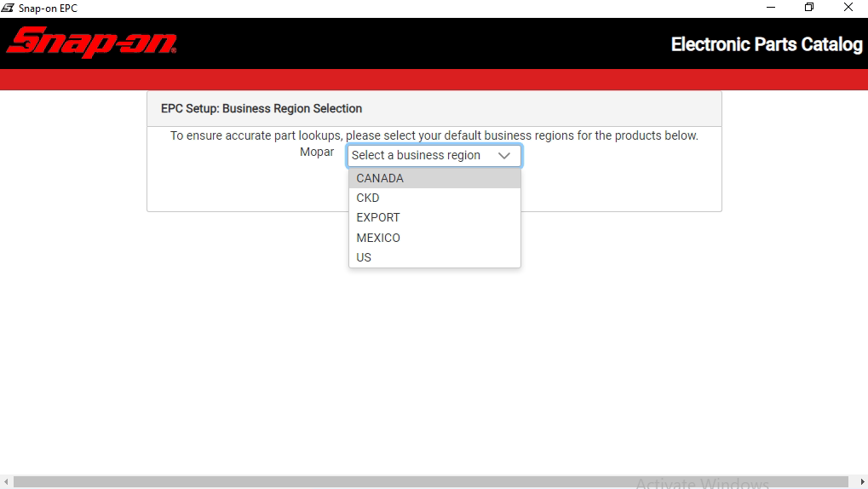Screen dimensions: 868x489
Task: Click the EPC Setup: Business Region Selection header
Action: tap(262, 108)
